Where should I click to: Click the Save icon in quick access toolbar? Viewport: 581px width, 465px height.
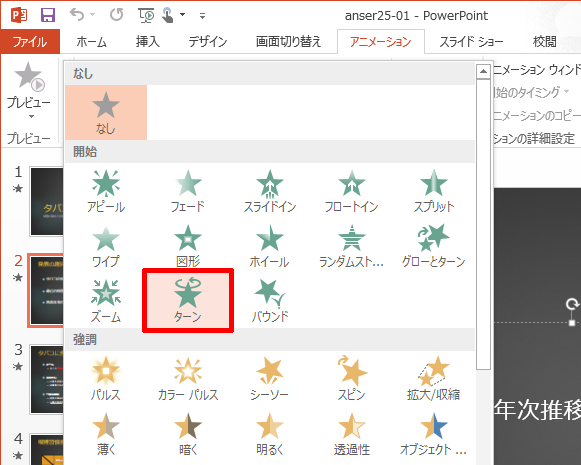coord(48,15)
